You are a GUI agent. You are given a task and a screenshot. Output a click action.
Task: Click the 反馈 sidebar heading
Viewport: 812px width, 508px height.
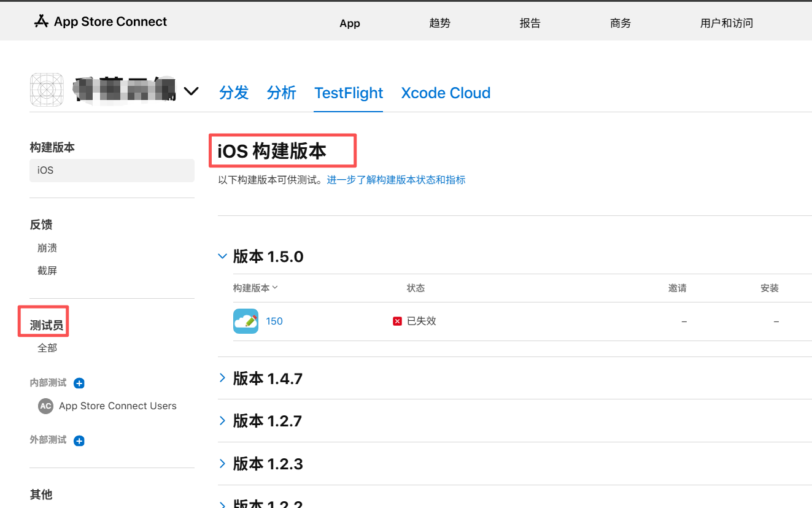pyautogui.click(x=41, y=225)
